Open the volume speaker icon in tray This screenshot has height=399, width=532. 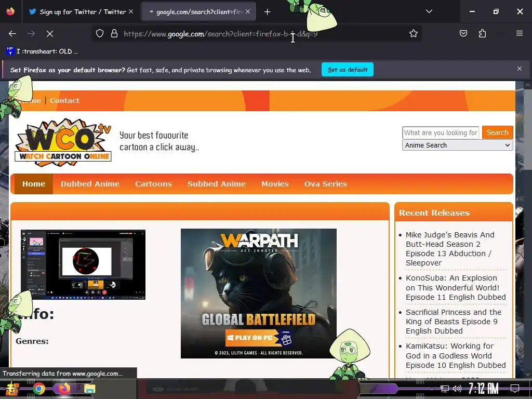coord(457,389)
